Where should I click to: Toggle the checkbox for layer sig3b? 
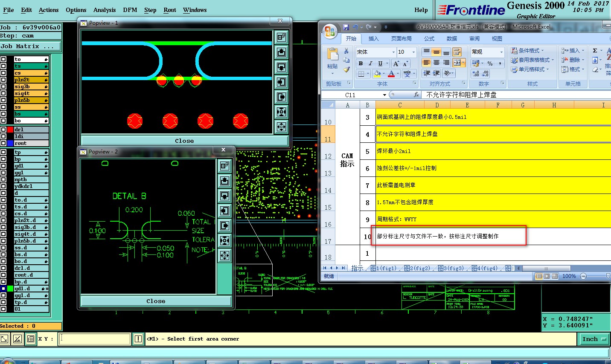3,87
